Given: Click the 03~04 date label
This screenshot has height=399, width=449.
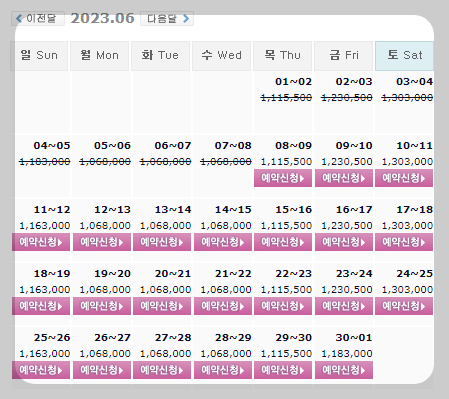Looking at the screenshot, I should point(414,82).
